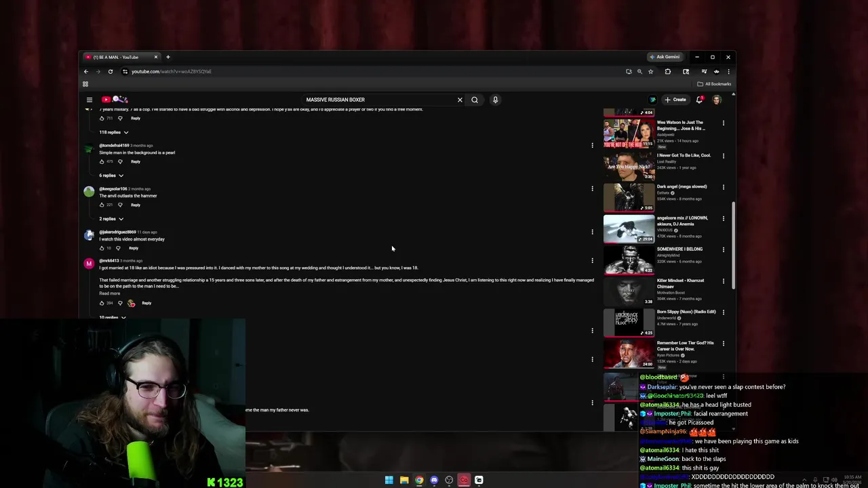
Task: Open Chrome three-dot menu
Action: 728,71
